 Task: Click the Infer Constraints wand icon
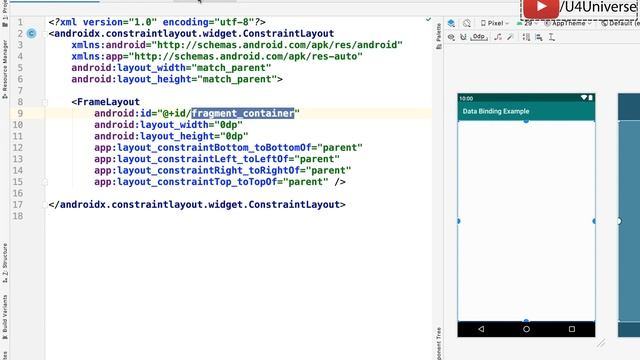coord(510,37)
